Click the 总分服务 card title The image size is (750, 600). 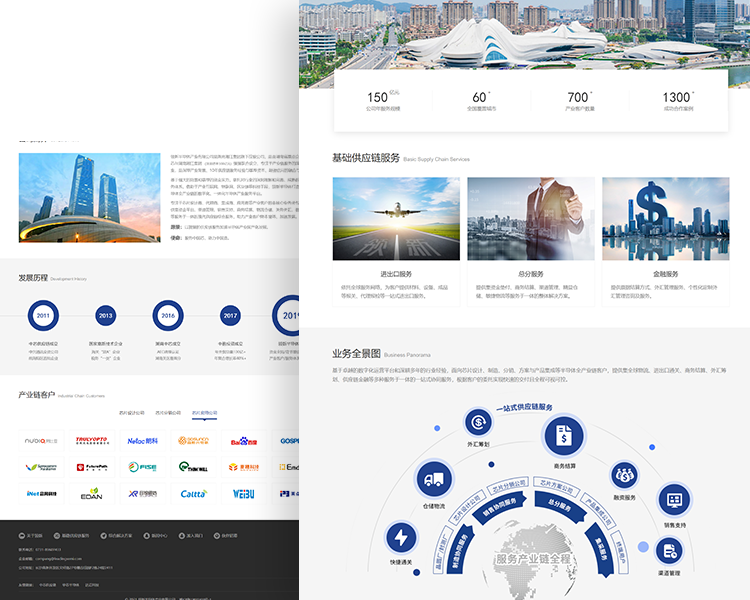(x=531, y=274)
